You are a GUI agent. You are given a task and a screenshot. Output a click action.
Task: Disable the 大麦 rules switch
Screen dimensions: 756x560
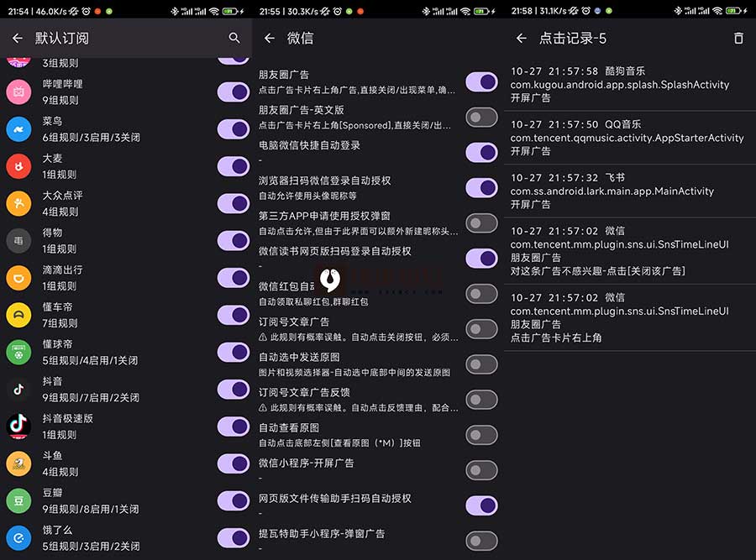click(234, 166)
